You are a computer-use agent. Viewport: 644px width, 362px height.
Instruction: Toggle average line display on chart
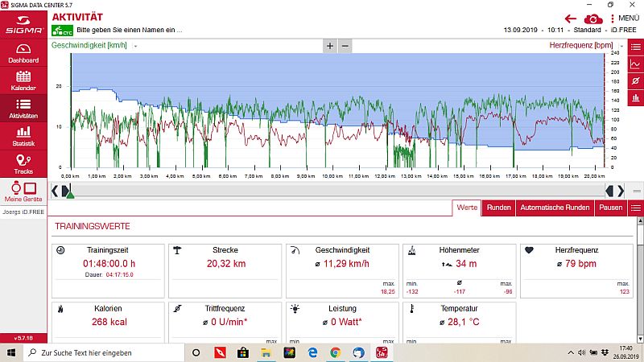click(x=635, y=81)
